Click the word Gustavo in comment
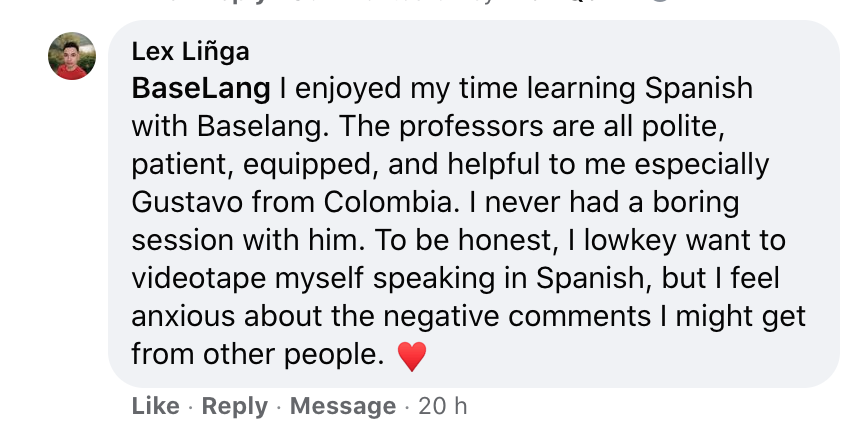This screenshot has width=858, height=430. point(184,203)
